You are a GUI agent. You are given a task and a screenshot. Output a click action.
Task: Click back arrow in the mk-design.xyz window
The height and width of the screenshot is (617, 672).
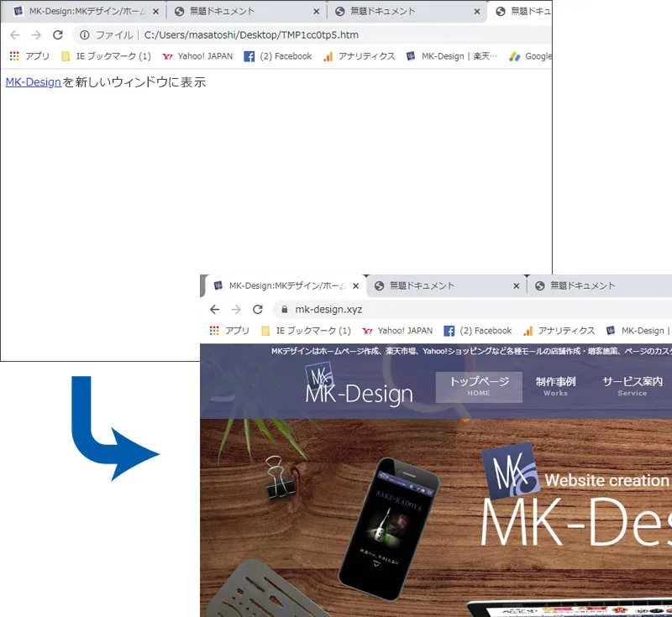coord(215,309)
